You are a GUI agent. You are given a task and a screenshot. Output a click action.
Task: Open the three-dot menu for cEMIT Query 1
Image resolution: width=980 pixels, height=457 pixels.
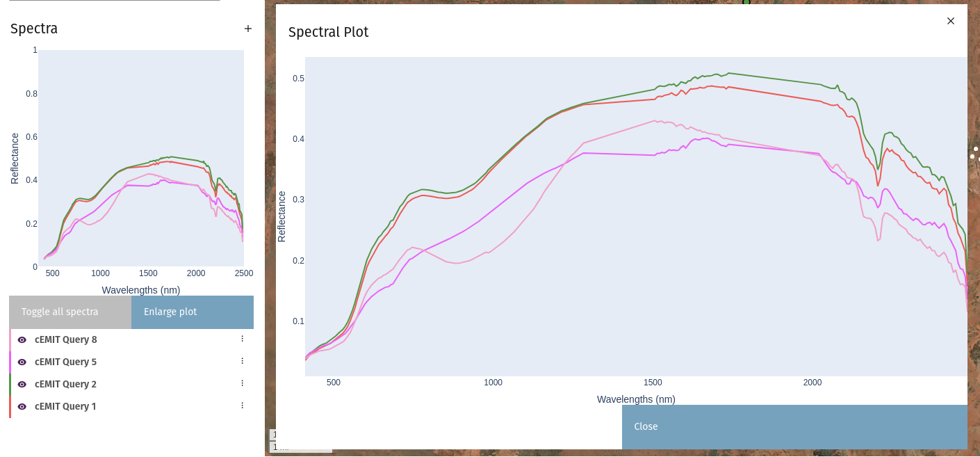pos(242,406)
